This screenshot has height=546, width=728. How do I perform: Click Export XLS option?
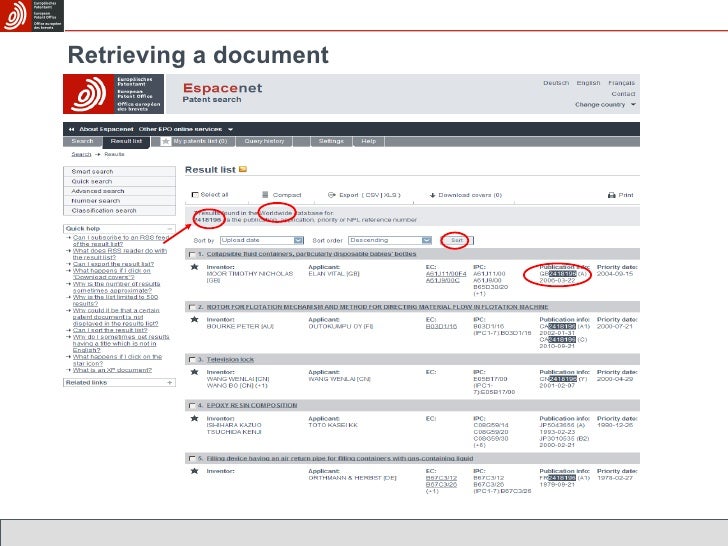tap(390, 195)
